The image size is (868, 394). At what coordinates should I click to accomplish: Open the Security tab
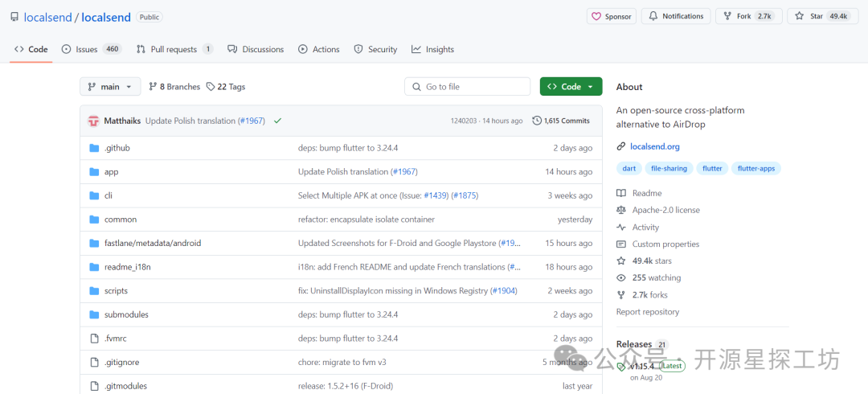(376, 49)
